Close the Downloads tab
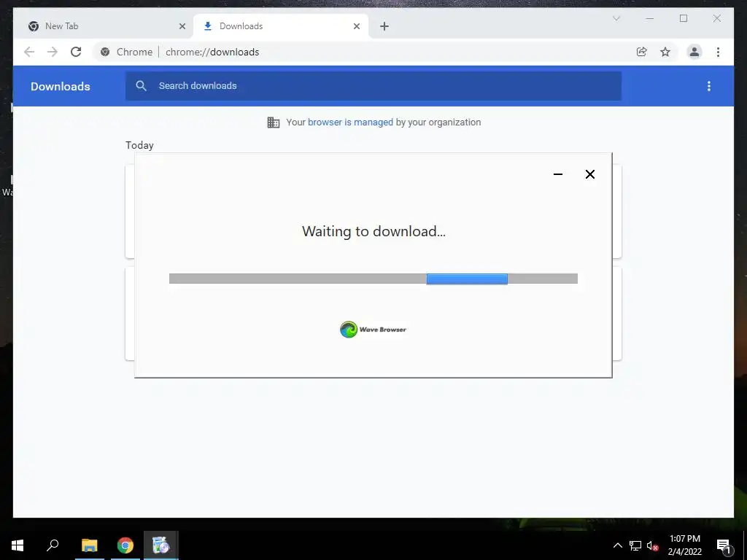This screenshot has height=560, width=747. (x=356, y=26)
